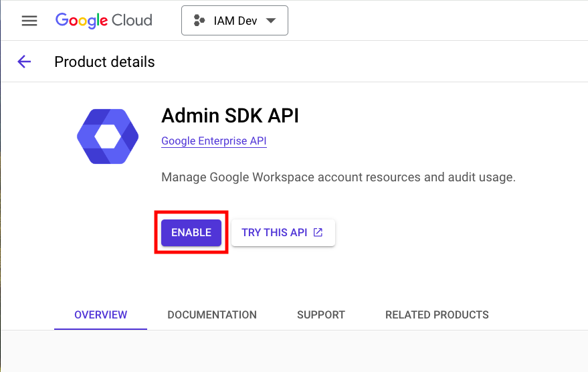Screen dimensions: 588x372
Task: Click the Admin SDK API title
Action: (x=230, y=116)
